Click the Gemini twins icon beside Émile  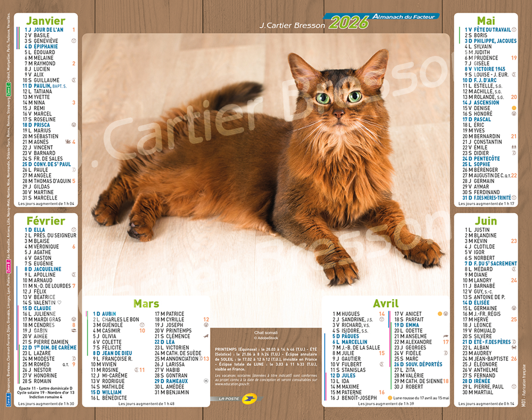pyautogui.click(x=514, y=153)
